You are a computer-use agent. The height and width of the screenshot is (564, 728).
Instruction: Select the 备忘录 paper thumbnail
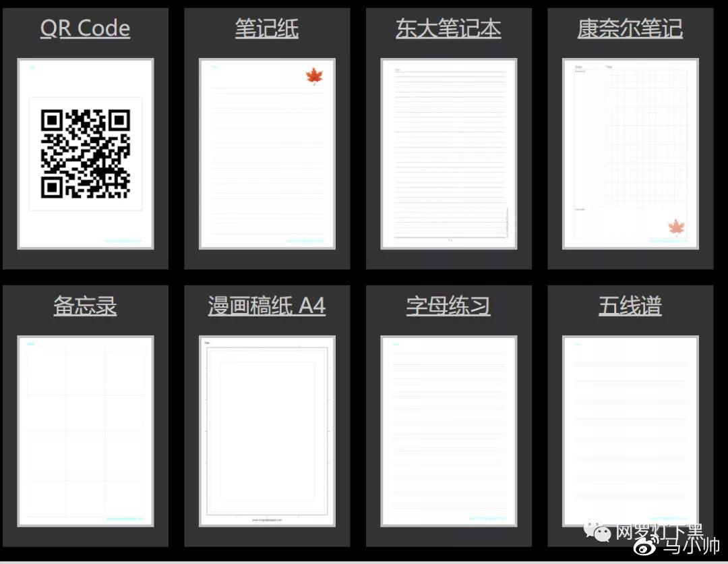click(x=86, y=431)
